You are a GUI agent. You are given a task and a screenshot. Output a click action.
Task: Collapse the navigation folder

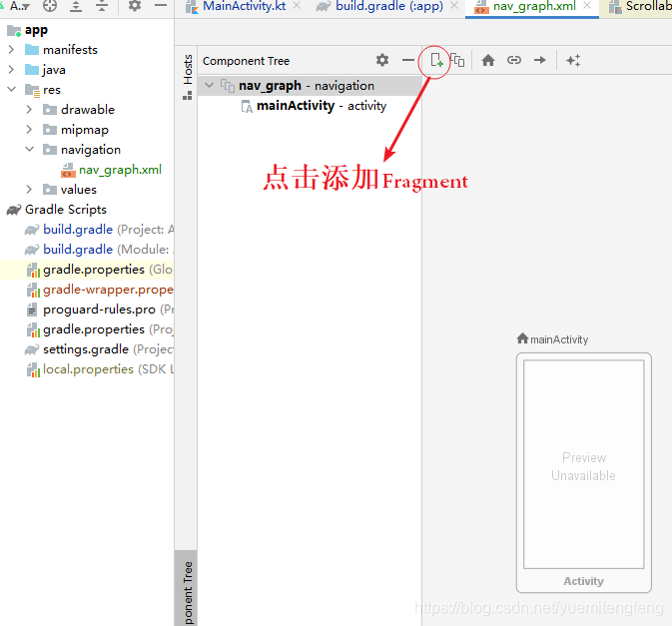tap(29, 149)
